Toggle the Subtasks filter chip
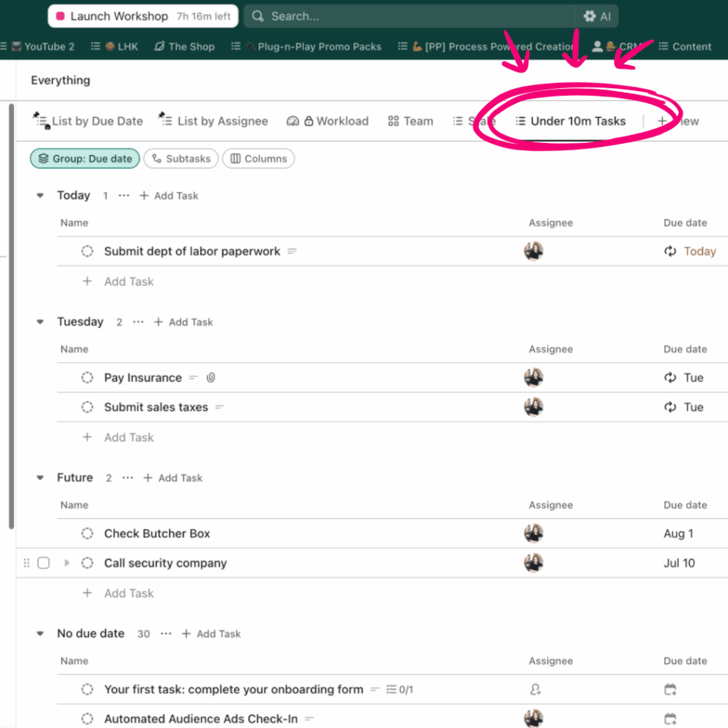 tap(181, 159)
